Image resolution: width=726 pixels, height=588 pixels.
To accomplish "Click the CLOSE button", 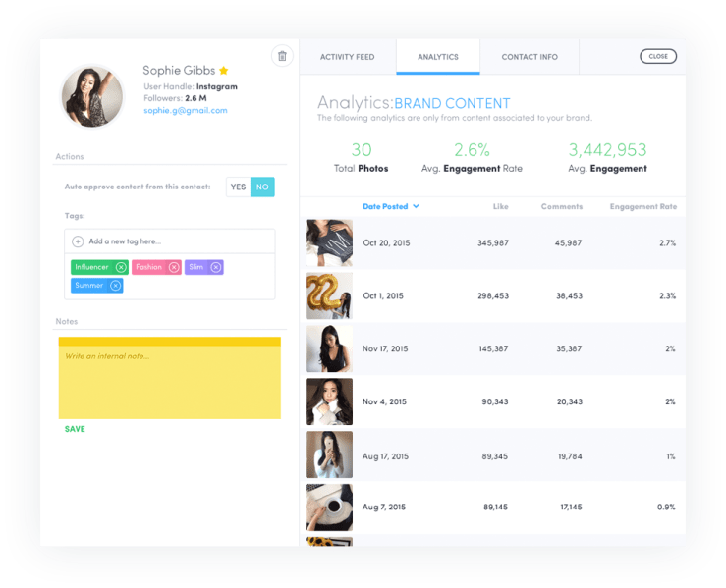I will 658,56.
